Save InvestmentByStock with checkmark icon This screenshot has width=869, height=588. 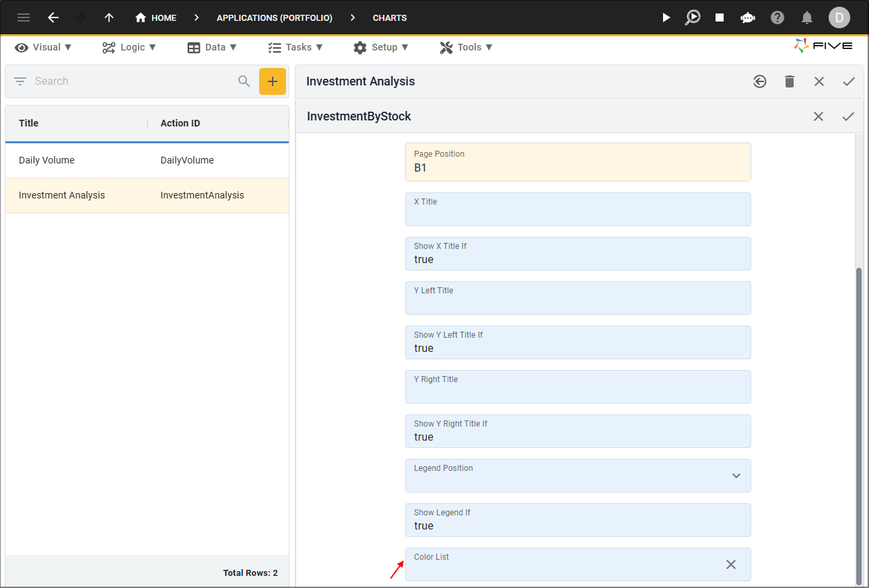coord(848,116)
